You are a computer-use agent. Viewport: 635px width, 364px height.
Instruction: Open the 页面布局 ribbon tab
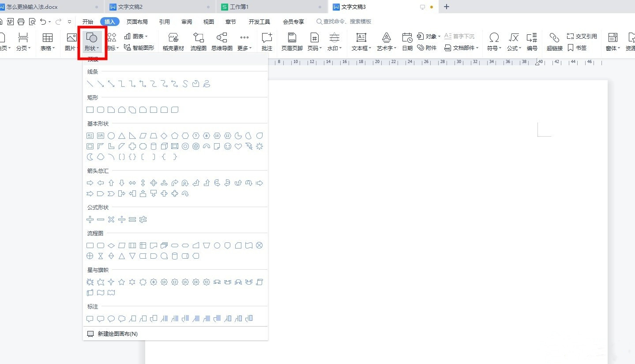pyautogui.click(x=137, y=22)
